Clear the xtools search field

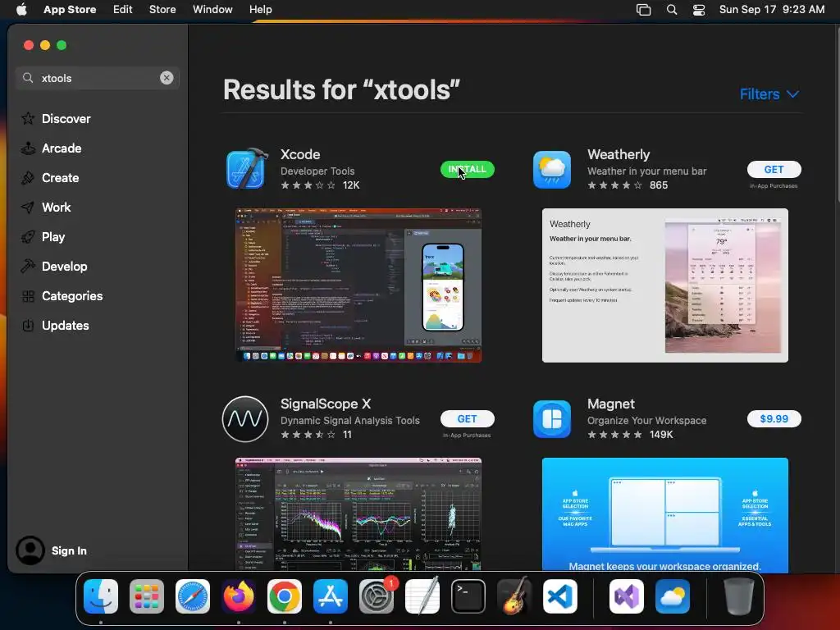(167, 78)
